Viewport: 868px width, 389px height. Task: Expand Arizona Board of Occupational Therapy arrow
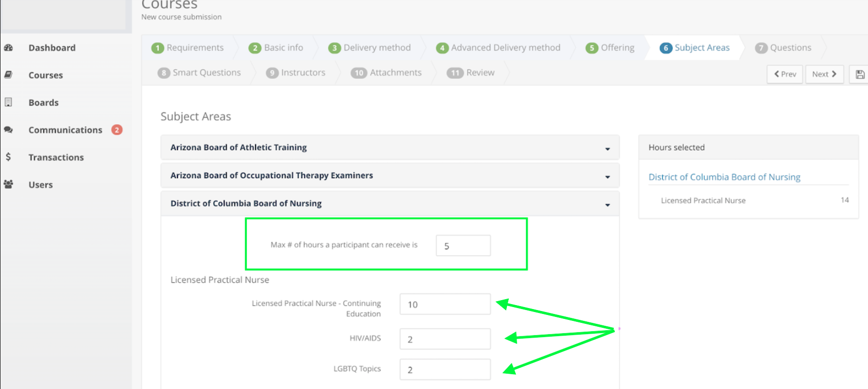(607, 177)
